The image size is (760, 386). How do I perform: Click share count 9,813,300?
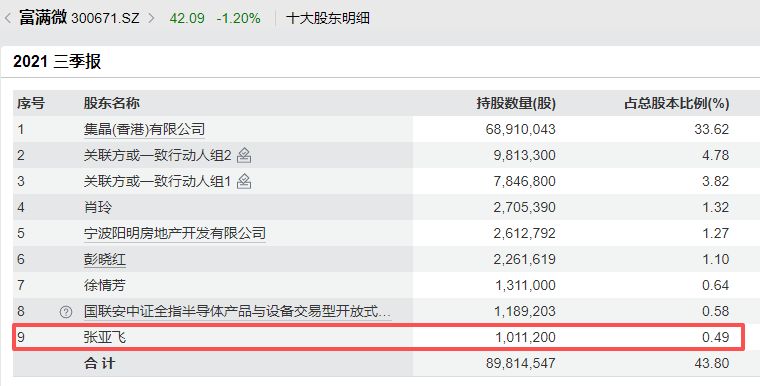tap(524, 156)
